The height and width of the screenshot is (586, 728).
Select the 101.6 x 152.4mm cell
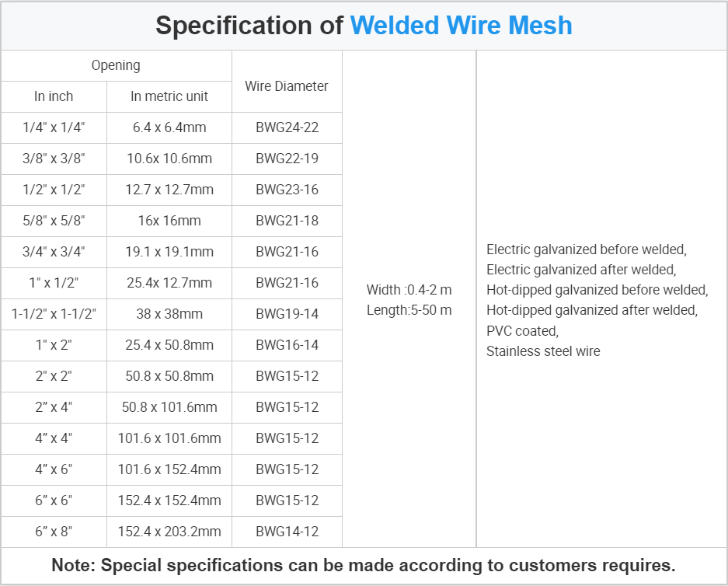(169, 470)
